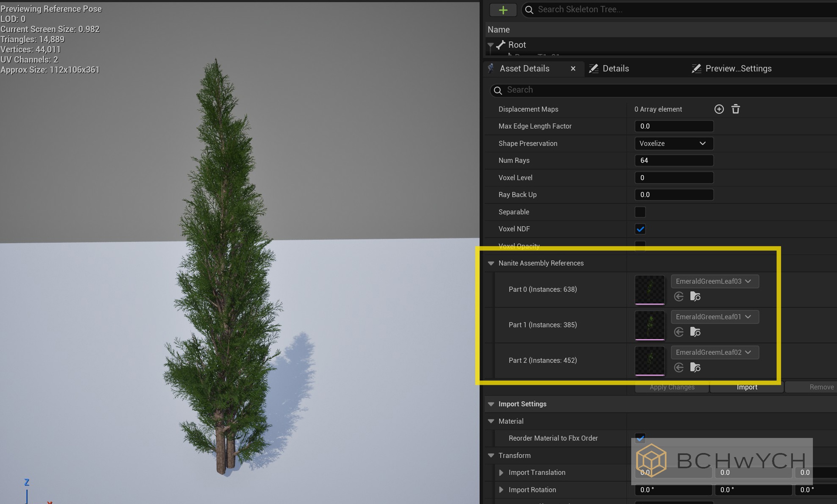Image resolution: width=837 pixels, height=504 pixels.
Task: Click the Max Edge Length Factor field
Action: (x=674, y=126)
